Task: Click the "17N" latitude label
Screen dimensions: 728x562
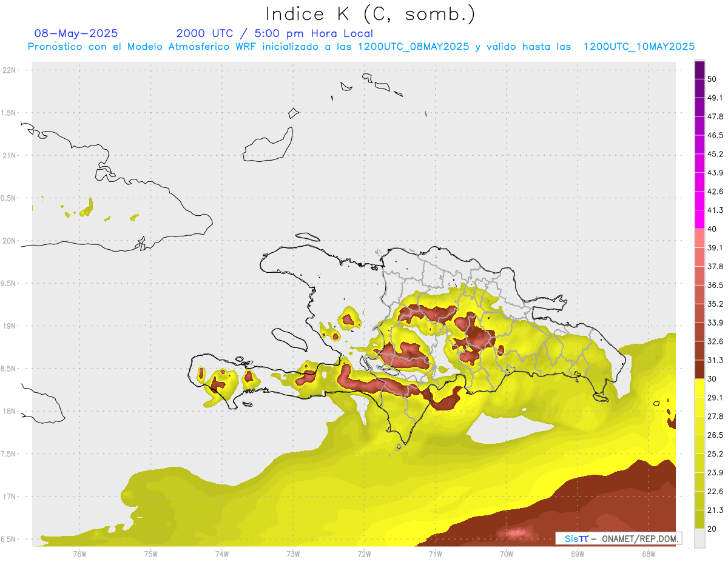Action: click(10, 497)
